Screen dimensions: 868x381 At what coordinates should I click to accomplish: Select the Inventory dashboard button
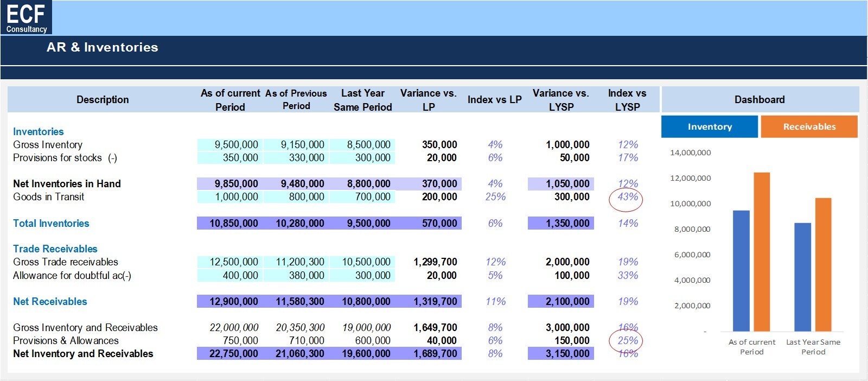pos(710,126)
